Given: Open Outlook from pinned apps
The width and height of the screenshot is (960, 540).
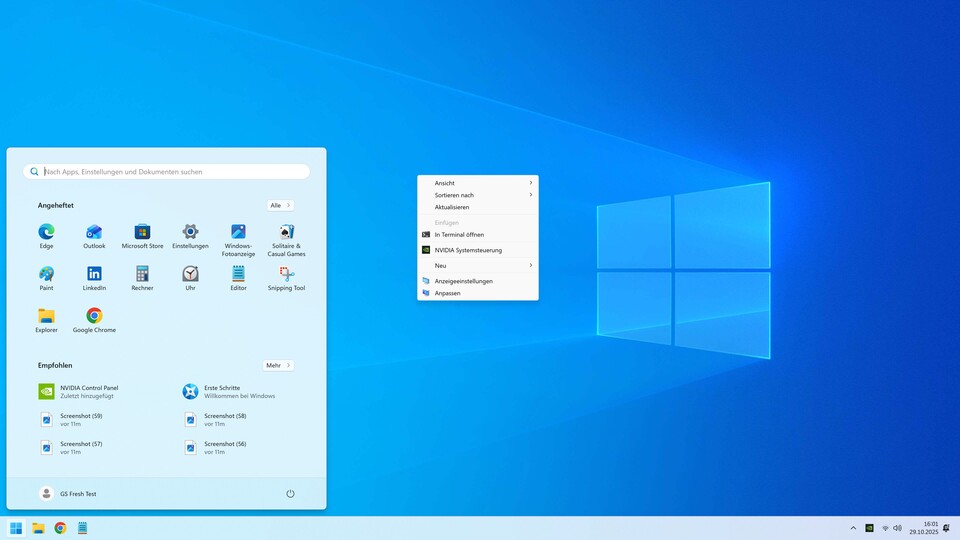Looking at the screenshot, I should point(94,236).
